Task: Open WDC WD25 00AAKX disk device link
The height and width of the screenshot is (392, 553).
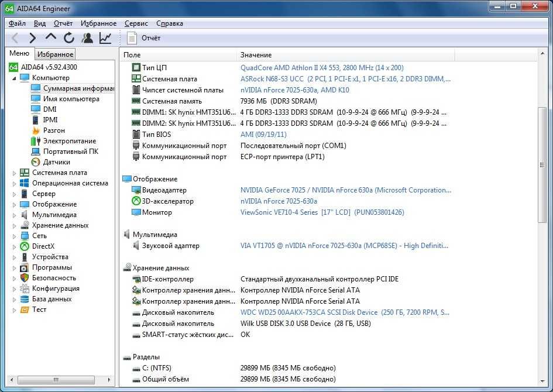Action: [345, 312]
